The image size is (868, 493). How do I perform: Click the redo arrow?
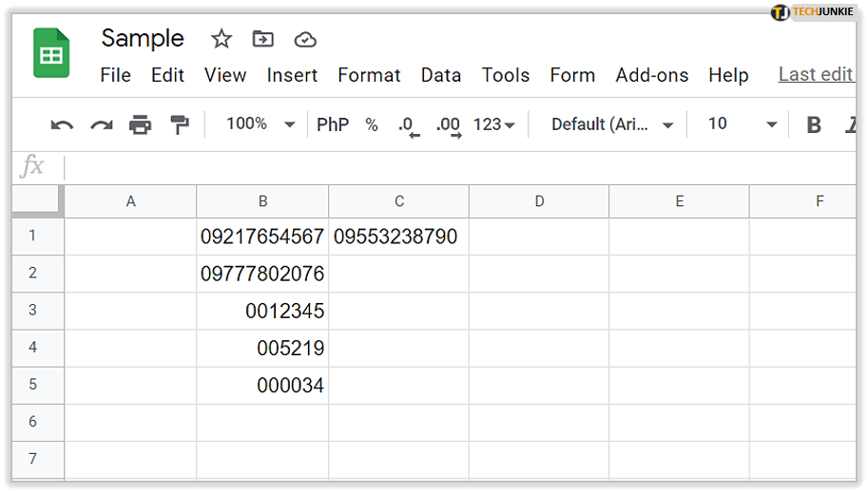tap(101, 124)
